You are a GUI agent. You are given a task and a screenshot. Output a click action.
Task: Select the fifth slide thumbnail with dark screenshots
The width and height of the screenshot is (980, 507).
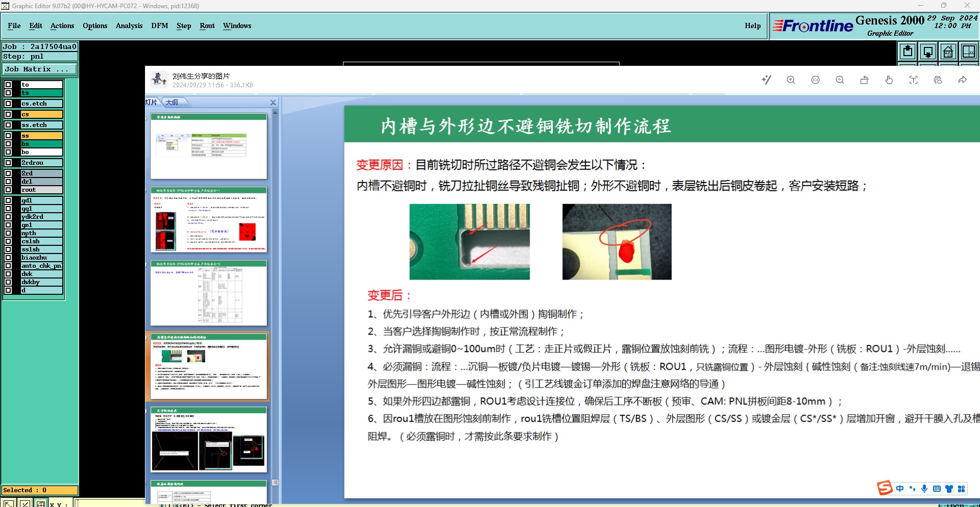209,440
